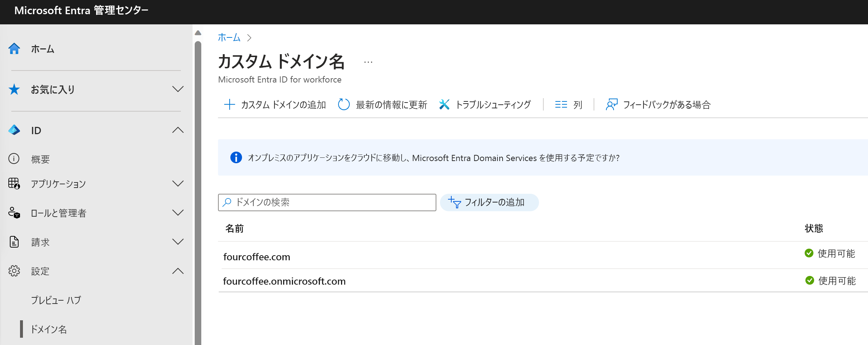Click the 列 columns button

[568, 105]
